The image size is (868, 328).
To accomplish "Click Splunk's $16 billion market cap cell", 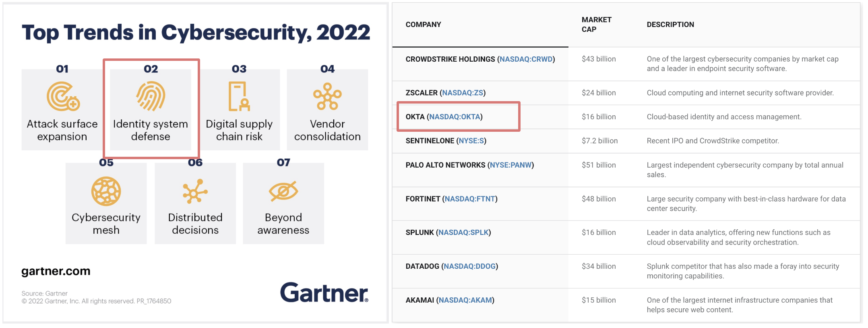I will (599, 233).
